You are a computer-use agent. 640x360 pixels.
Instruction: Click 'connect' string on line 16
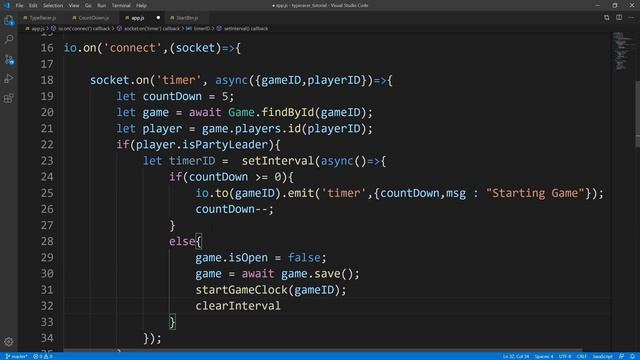pos(133,48)
